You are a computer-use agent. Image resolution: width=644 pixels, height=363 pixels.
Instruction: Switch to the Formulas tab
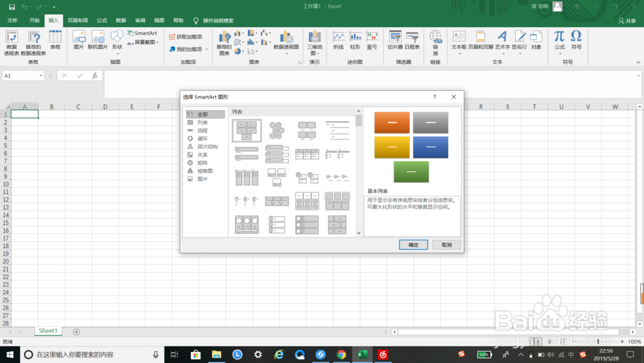[102, 20]
